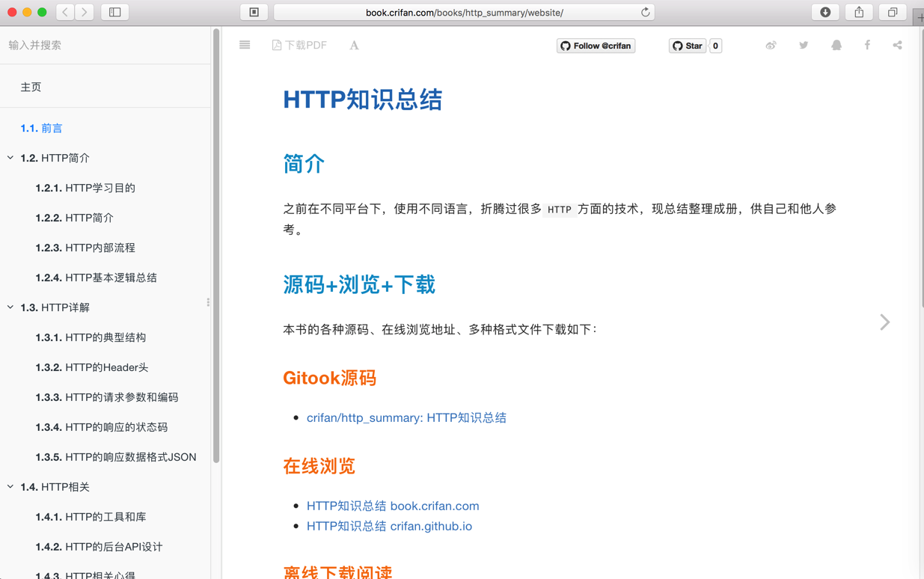Viewport: 924px width, 579px height.
Task: Open link HTTP知识总结 book.crifan.com
Action: [393, 506]
